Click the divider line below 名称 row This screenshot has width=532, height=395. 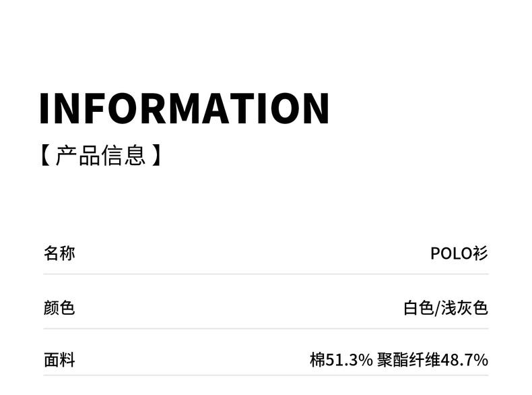(266, 274)
